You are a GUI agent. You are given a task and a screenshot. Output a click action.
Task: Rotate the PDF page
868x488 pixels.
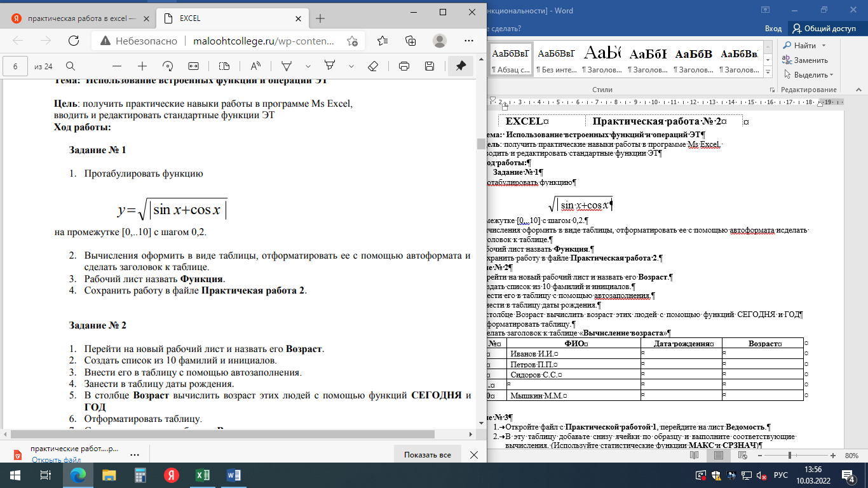pos(168,66)
